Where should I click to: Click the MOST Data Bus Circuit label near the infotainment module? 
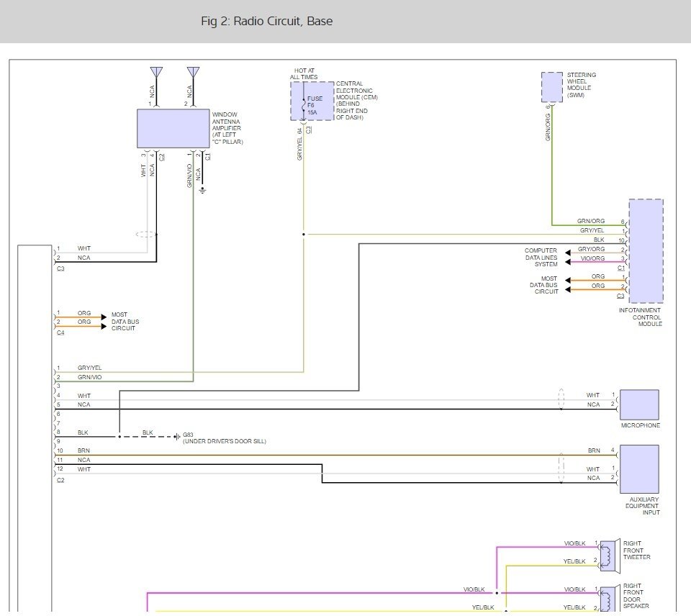click(x=544, y=285)
